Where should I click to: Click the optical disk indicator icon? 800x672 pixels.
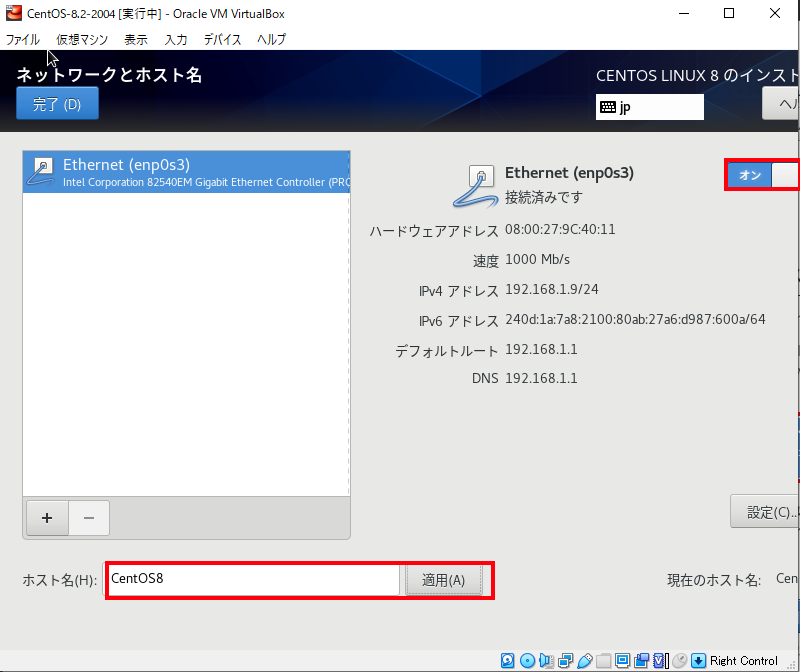click(x=527, y=661)
